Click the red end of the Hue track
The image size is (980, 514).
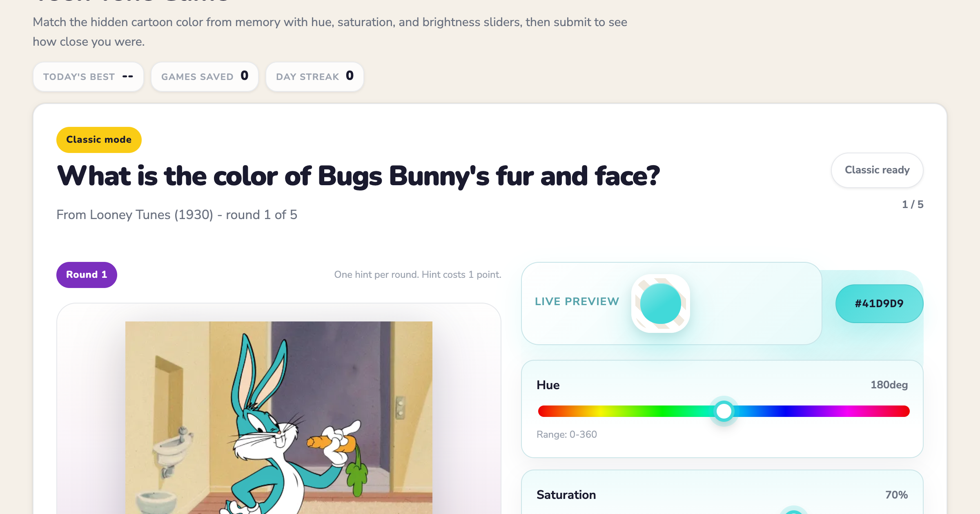click(x=543, y=411)
